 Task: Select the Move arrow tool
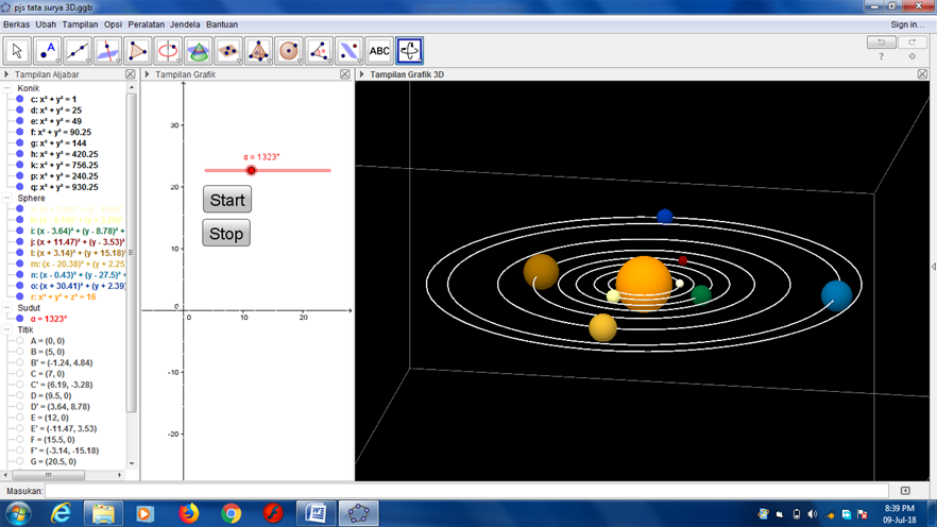(17, 50)
